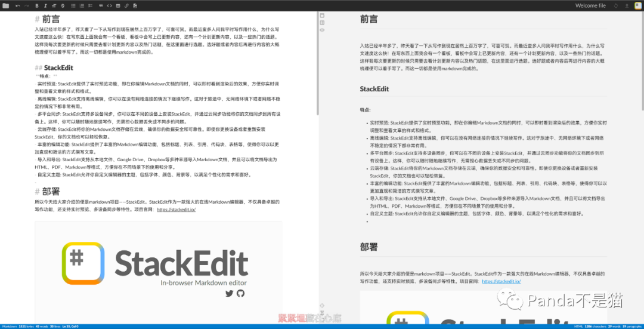Apply Bold formatting
This screenshot has width=644, height=329.
click(x=37, y=6)
